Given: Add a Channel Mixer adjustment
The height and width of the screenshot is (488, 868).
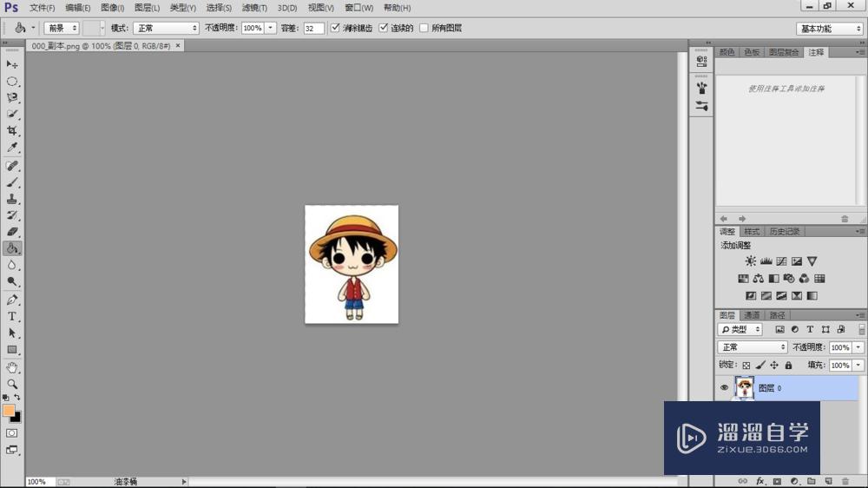Looking at the screenshot, I should (x=804, y=278).
